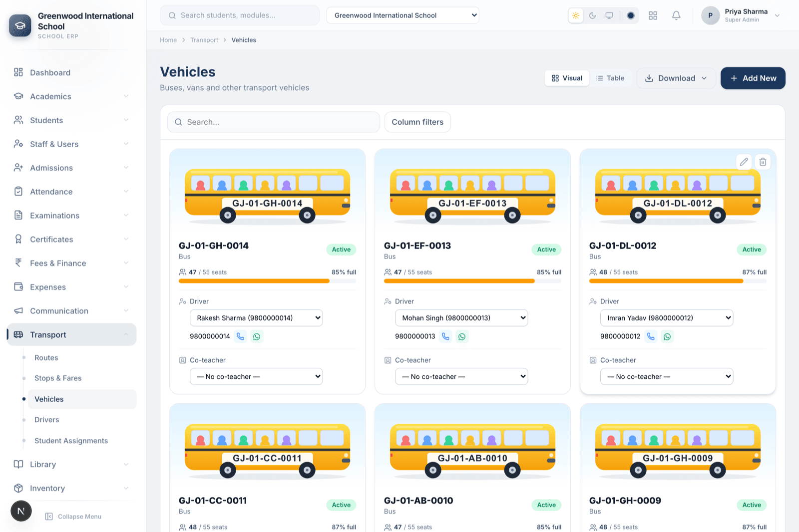Click the round N logo button
The width and height of the screenshot is (799, 532).
point(21,511)
